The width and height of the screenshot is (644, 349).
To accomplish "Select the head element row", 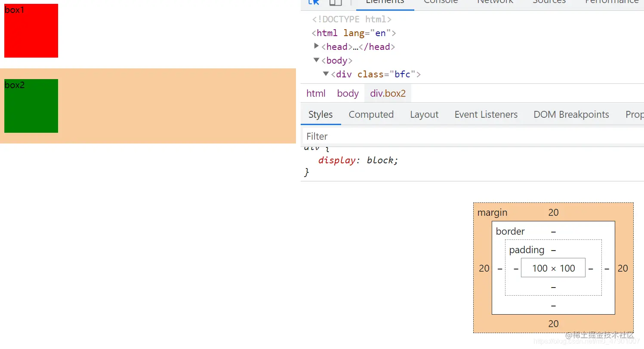I will (x=358, y=47).
